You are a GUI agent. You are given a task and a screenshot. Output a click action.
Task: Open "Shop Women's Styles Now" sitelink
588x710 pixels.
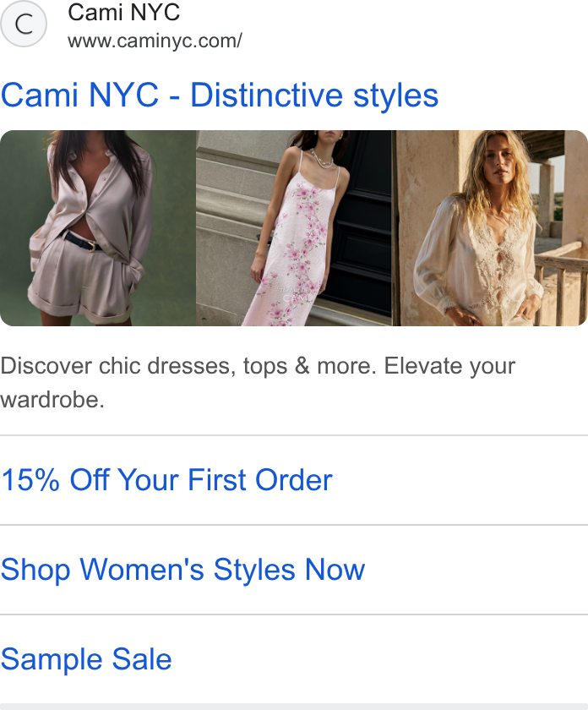182,570
